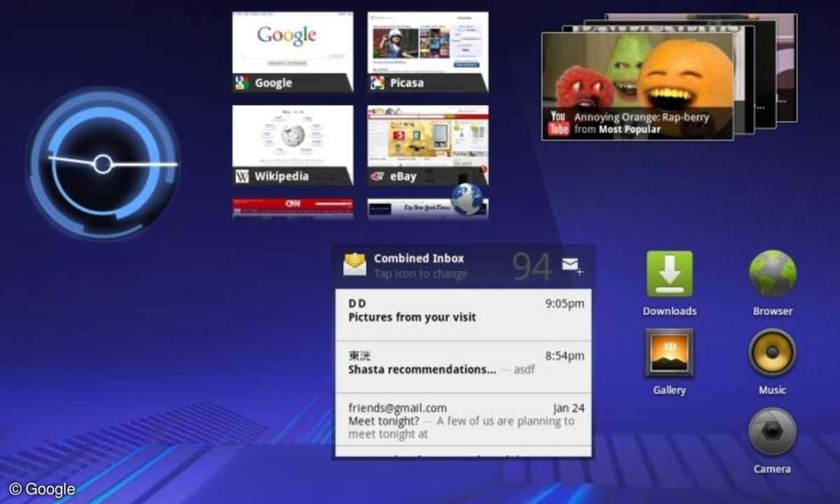The image size is (840, 504).
Task: Open email 'Pictures from your visit'
Action: click(x=463, y=314)
